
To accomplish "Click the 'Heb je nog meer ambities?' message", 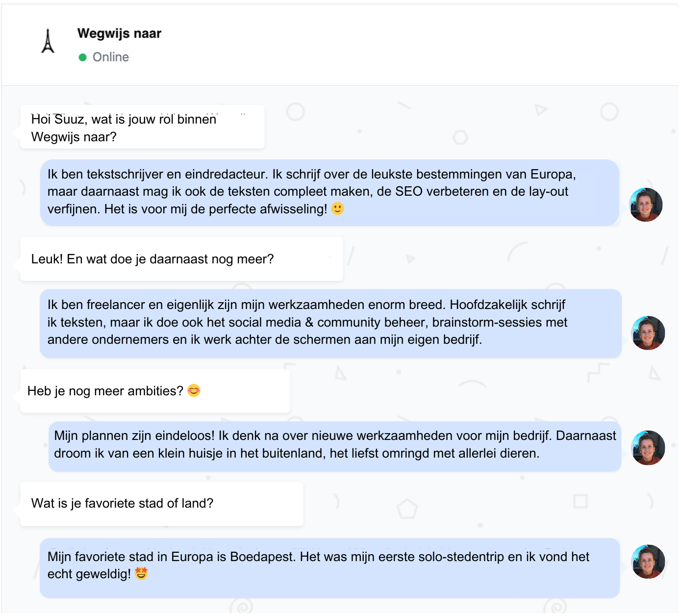I will [155, 391].
